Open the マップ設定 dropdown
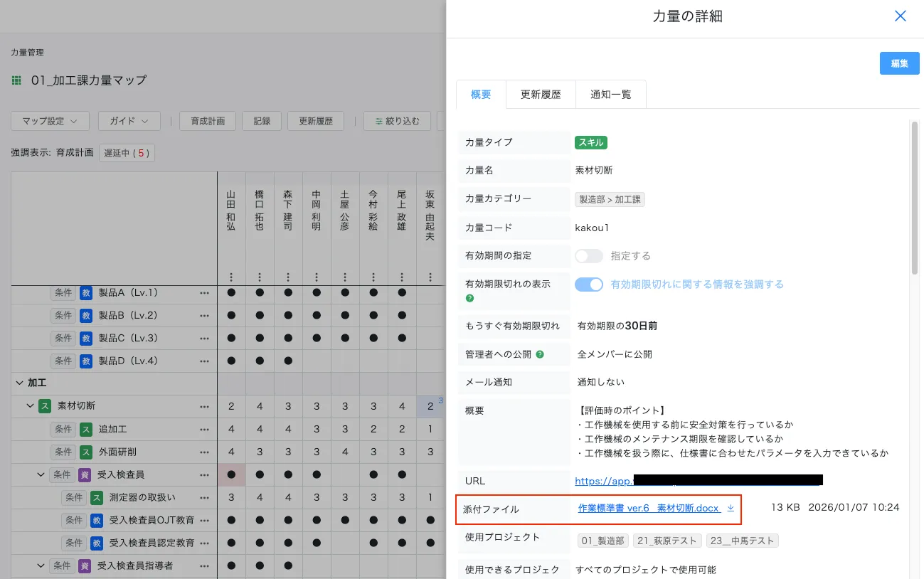The image size is (924, 579). coord(50,121)
